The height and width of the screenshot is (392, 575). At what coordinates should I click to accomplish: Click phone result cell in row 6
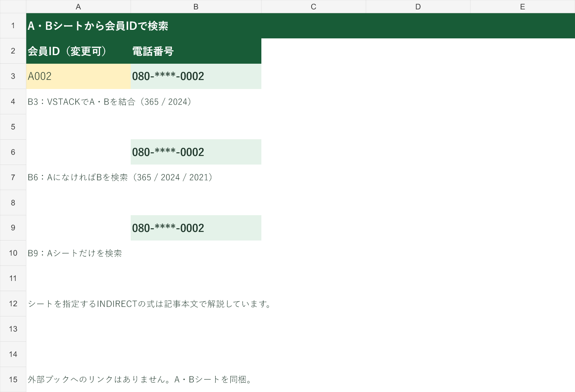(196, 152)
